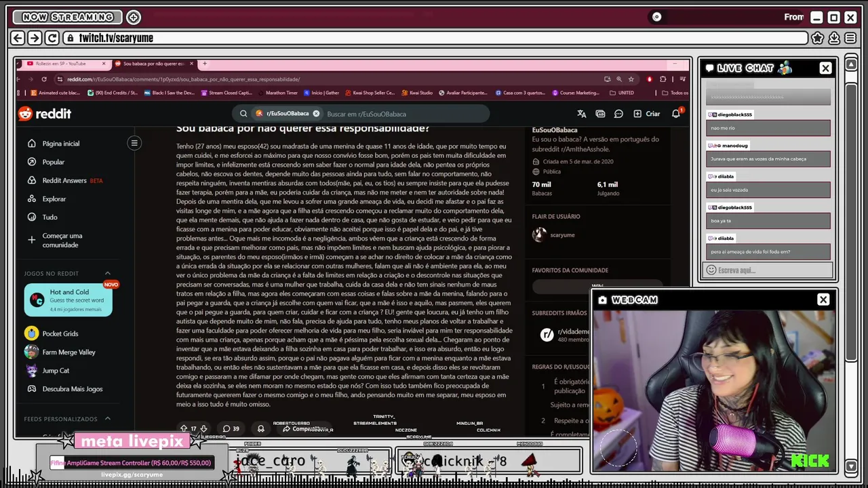Open the post's 39 comments
The height and width of the screenshot is (488, 868).
click(231, 428)
